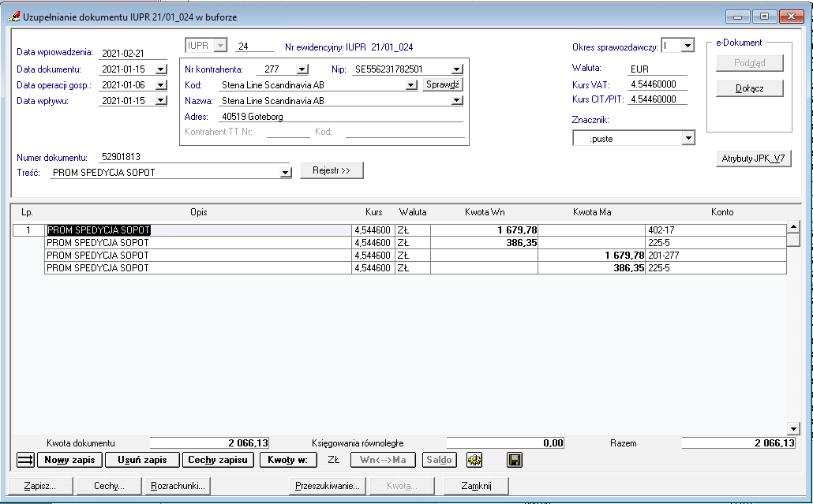
Task: Click the yellow gear settings icon
Action: point(474,460)
